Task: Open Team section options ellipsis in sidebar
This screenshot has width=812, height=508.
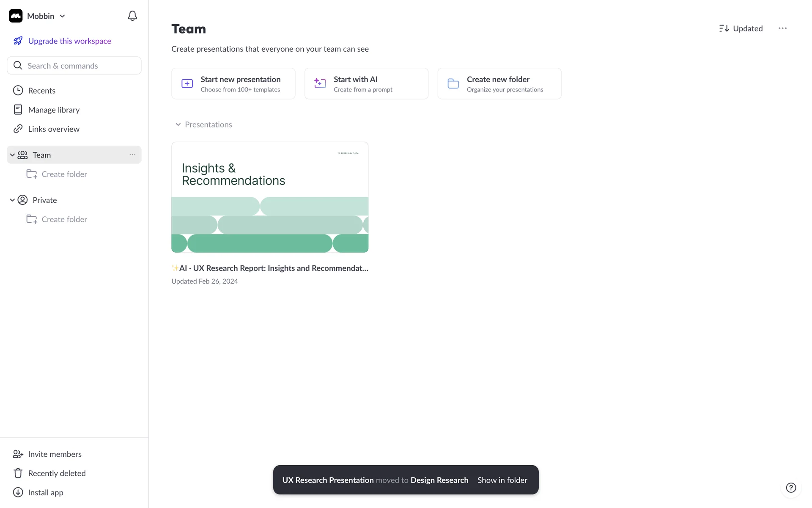Action: pyautogui.click(x=132, y=155)
